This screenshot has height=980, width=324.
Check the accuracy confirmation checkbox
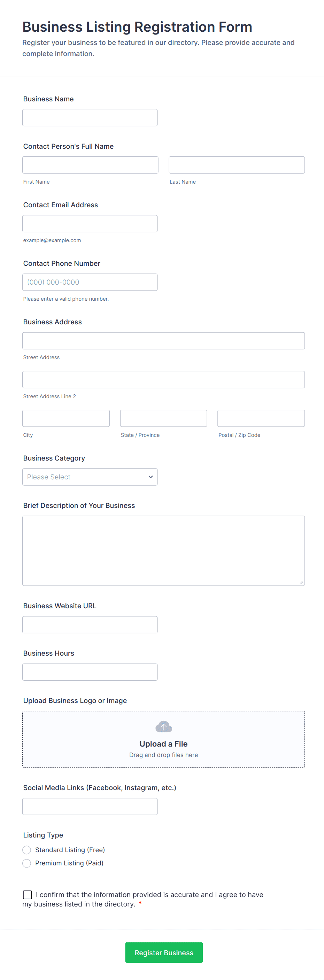click(x=28, y=895)
